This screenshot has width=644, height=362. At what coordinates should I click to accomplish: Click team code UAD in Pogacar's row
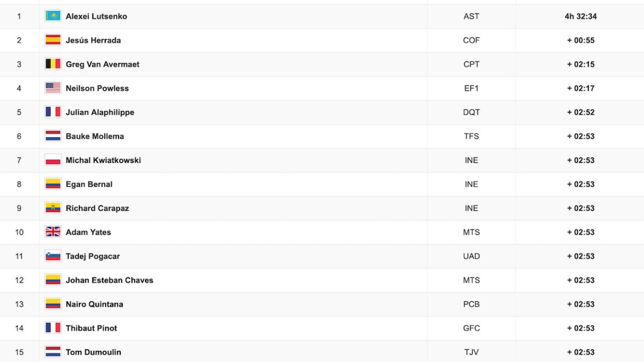coord(471,256)
